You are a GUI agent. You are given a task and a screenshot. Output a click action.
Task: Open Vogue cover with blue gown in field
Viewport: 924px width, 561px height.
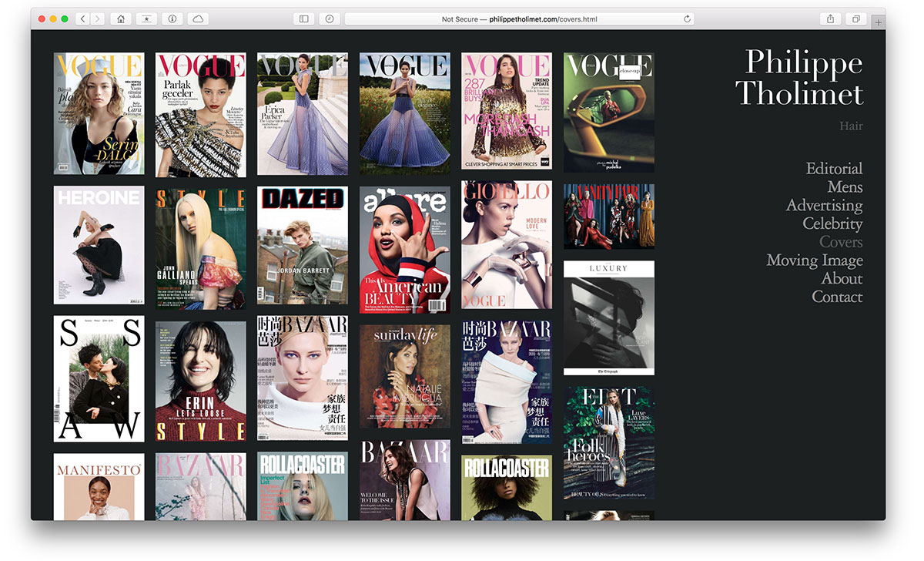[x=405, y=114]
